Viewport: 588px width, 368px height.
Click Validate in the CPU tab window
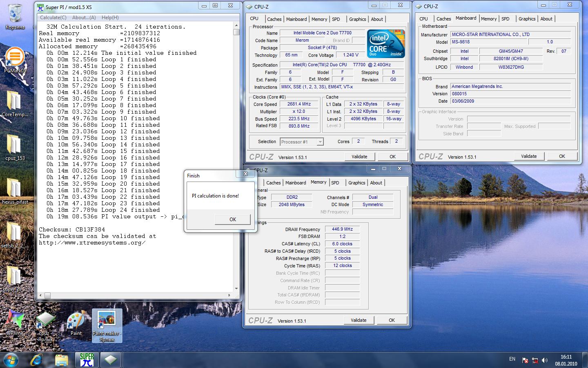click(359, 157)
